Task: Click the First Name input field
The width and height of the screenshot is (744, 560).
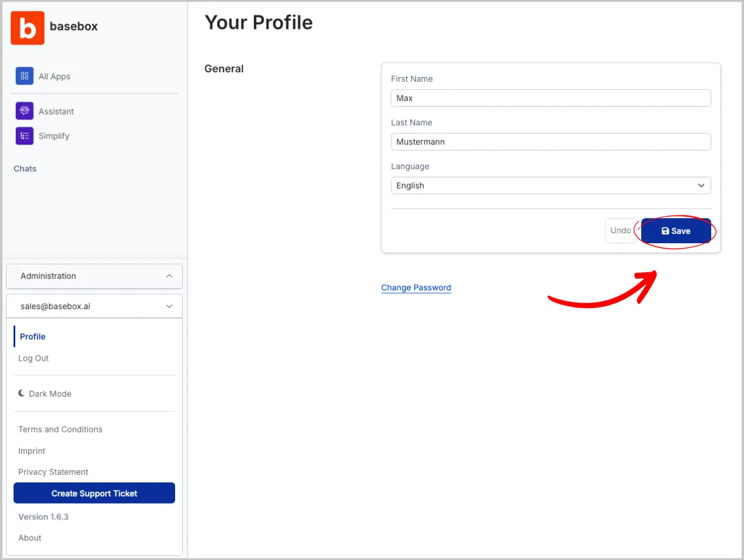Action: 550,98
